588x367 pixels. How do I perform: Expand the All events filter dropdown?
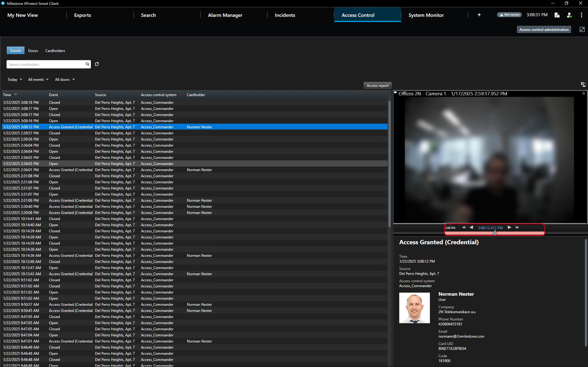(x=38, y=80)
